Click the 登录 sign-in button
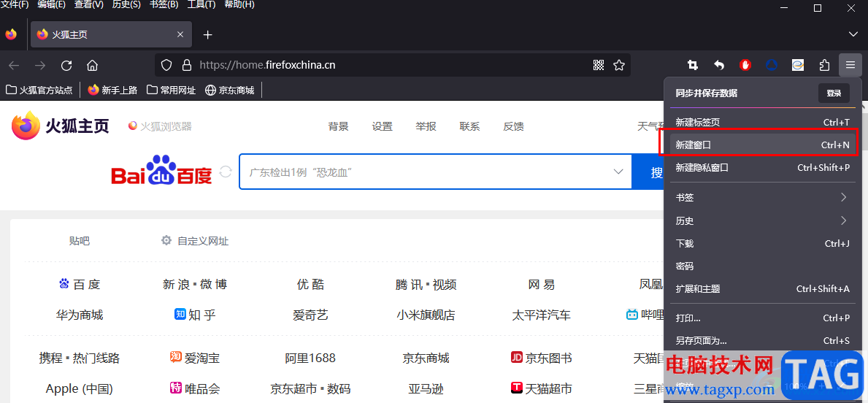This screenshot has width=868, height=403. (x=834, y=93)
